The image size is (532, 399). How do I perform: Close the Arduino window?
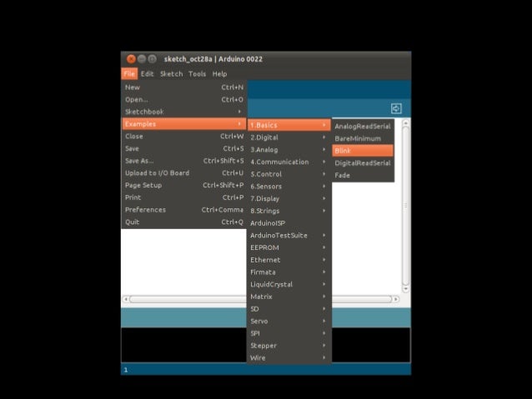click(x=131, y=59)
